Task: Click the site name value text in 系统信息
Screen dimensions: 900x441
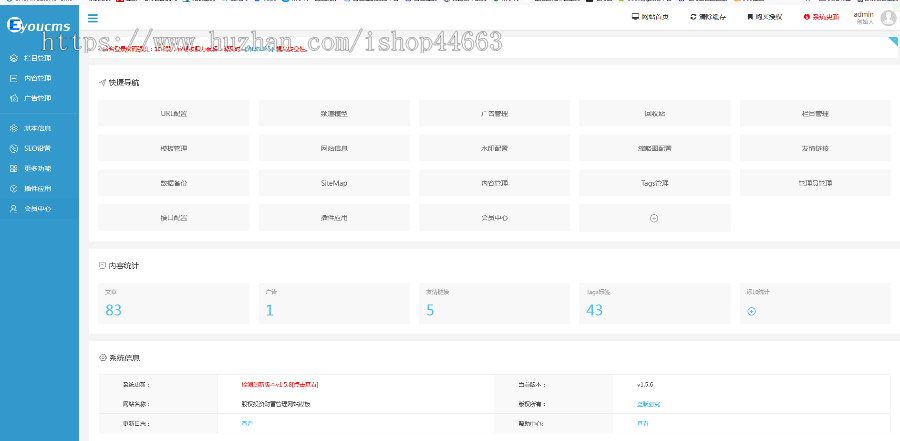Action: pyautogui.click(x=276, y=404)
